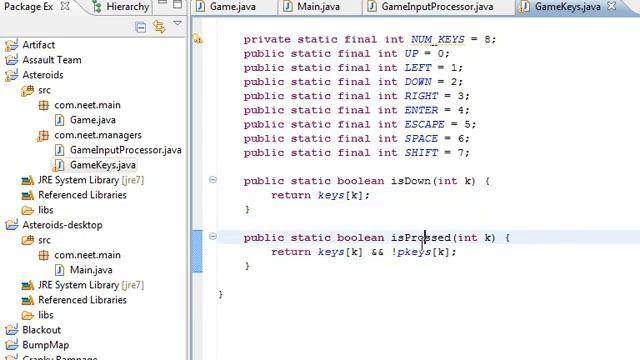Close the GameKeys.java editor tab
This screenshot has height=360, width=640.
click(611, 6)
